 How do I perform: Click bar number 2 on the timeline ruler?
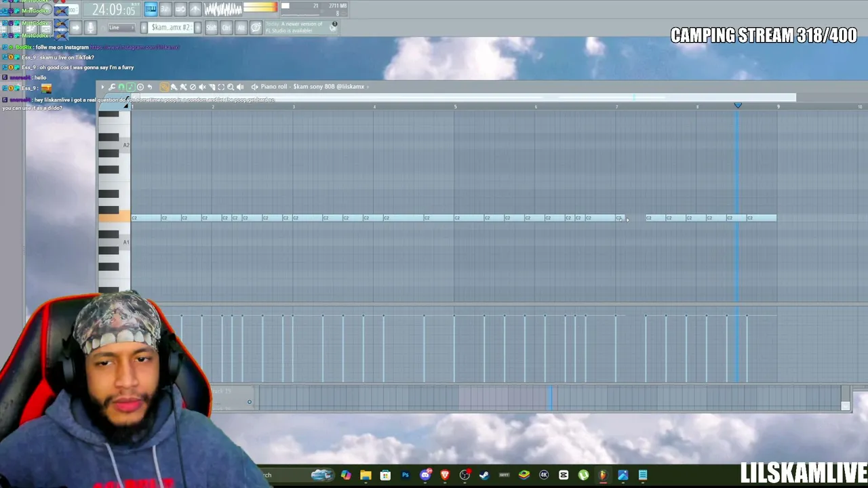click(x=212, y=107)
